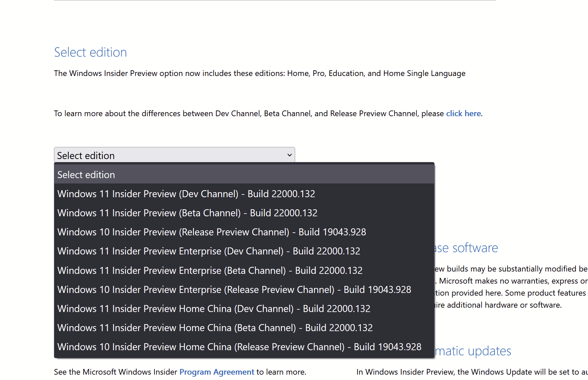Choose Windows 11 Insider Preview Enterprise (Beta Channel)
The width and height of the screenshot is (588, 380).
click(244, 271)
